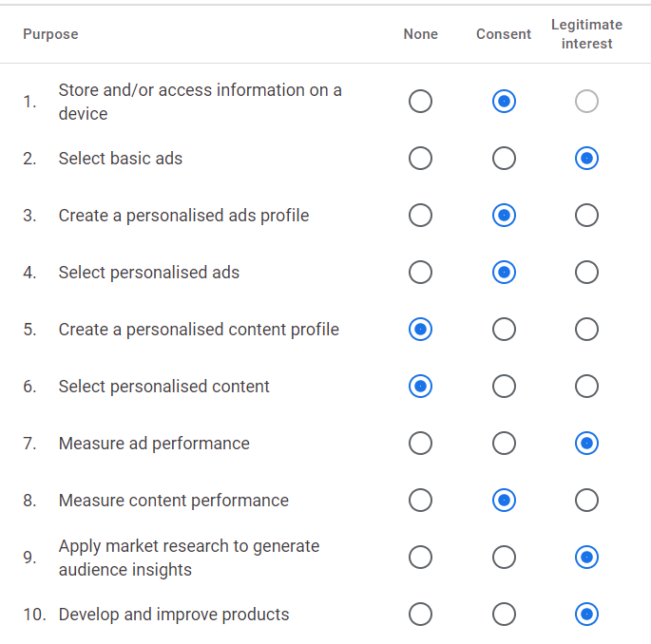651x644 pixels.
Task: Set Measure content performance to Legitimate interest
Action: tap(586, 501)
